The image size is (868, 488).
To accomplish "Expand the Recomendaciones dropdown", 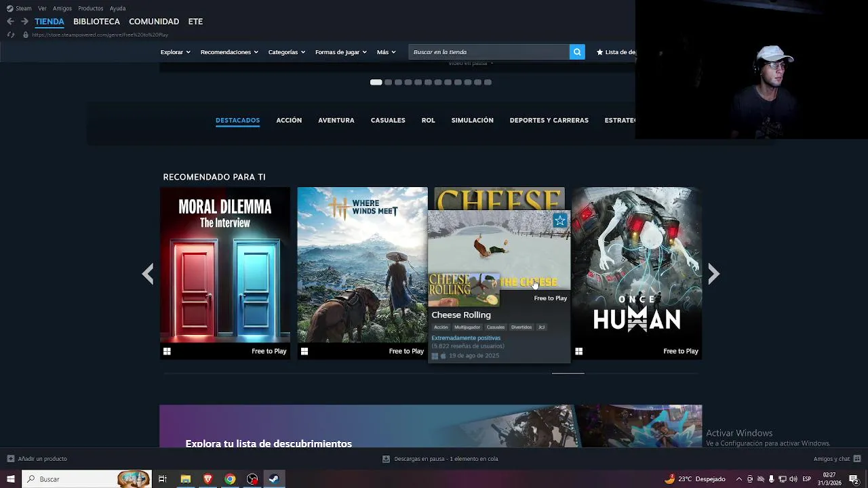I will tap(229, 52).
